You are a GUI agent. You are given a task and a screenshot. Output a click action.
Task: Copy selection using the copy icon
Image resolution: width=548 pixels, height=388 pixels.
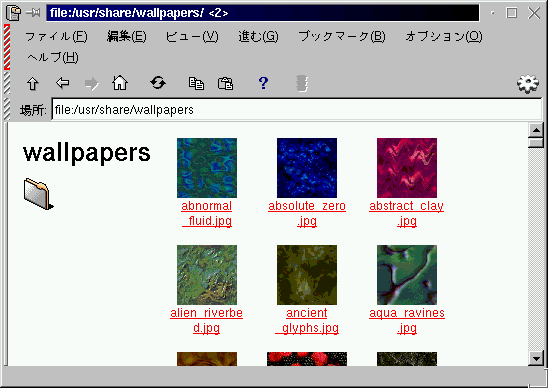coord(196,84)
